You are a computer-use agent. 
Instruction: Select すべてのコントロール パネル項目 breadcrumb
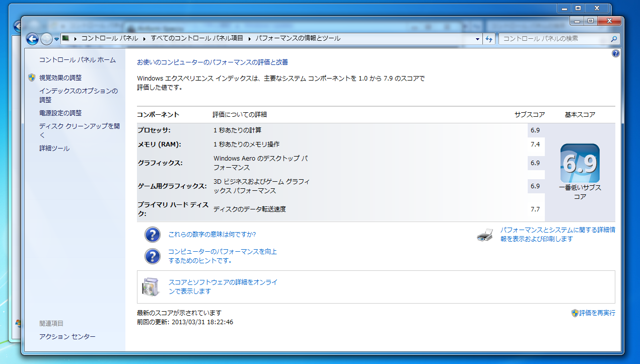coord(197,38)
